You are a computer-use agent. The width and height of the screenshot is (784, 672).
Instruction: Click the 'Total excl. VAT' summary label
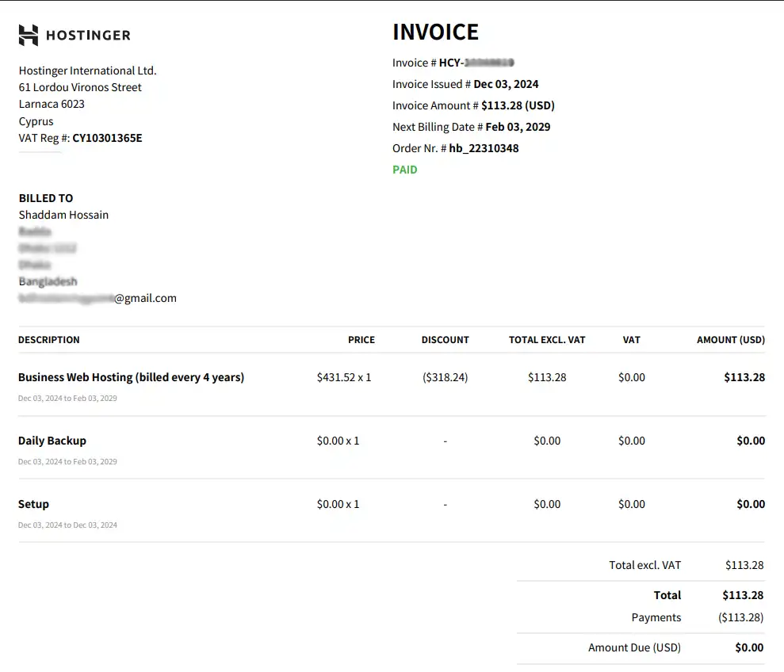pyautogui.click(x=645, y=566)
